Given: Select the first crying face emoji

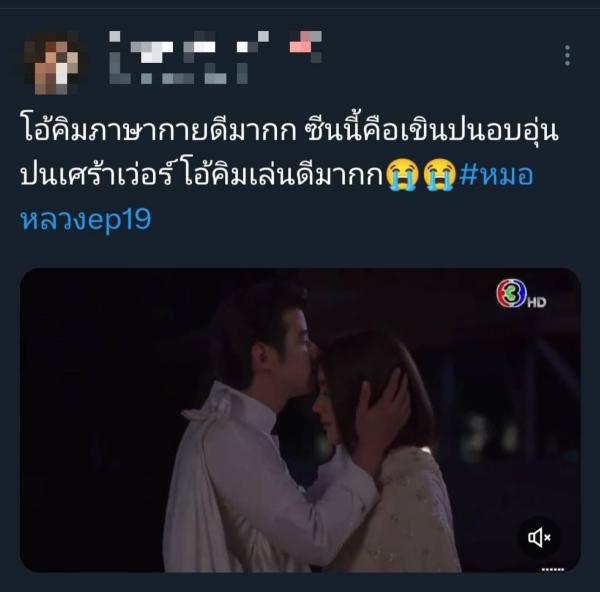Looking at the screenshot, I should coord(401,175).
